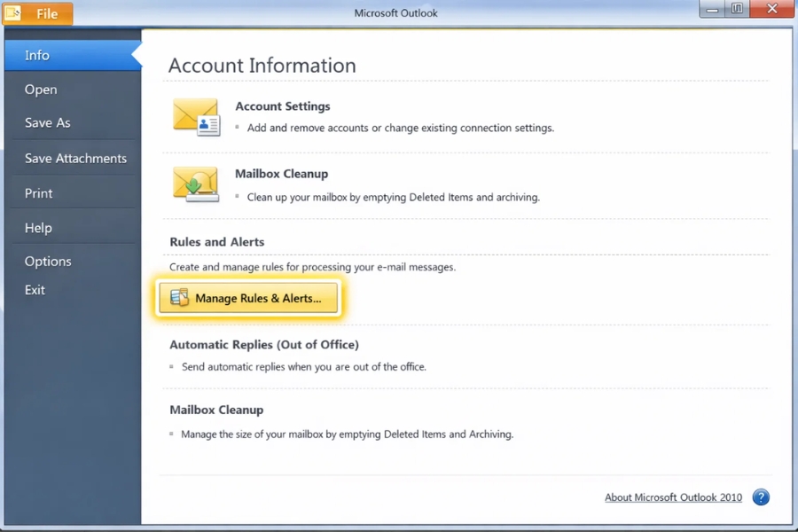Open the Print section
This screenshot has width=798, height=532.
pyautogui.click(x=38, y=192)
